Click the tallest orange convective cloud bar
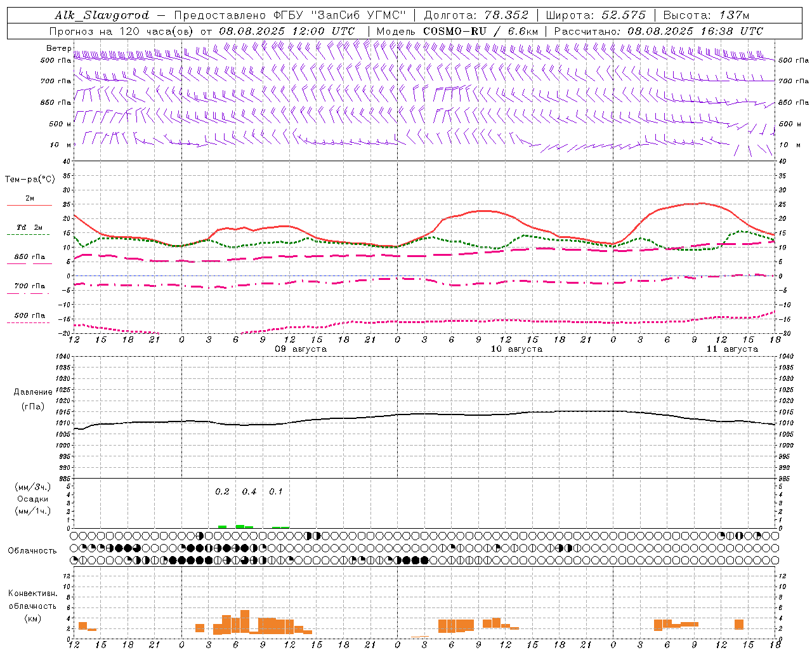This screenshot has width=812, height=650. pos(245,621)
